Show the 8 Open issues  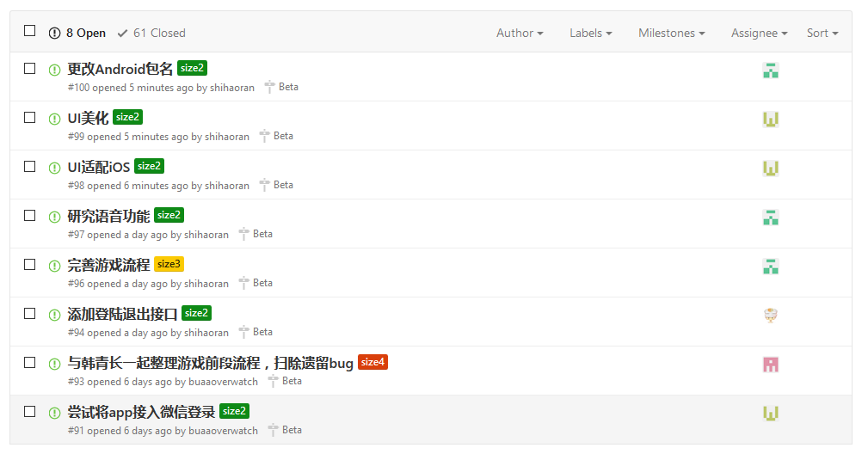click(77, 34)
